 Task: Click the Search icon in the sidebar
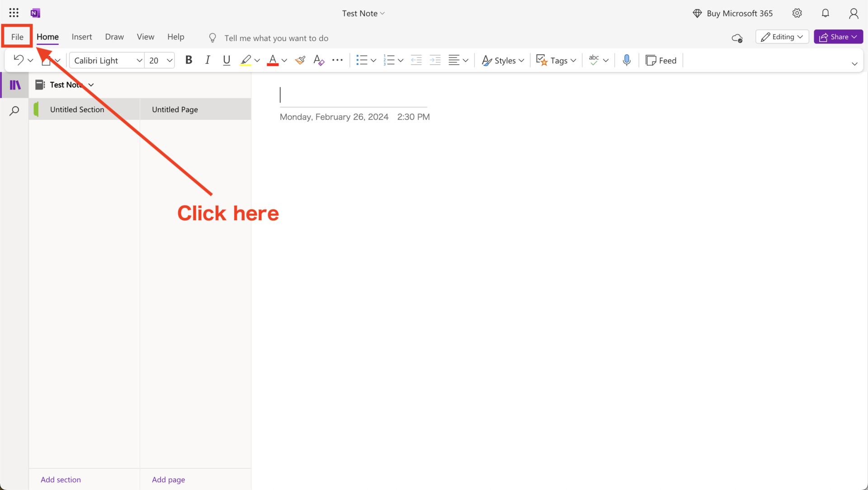pos(14,110)
